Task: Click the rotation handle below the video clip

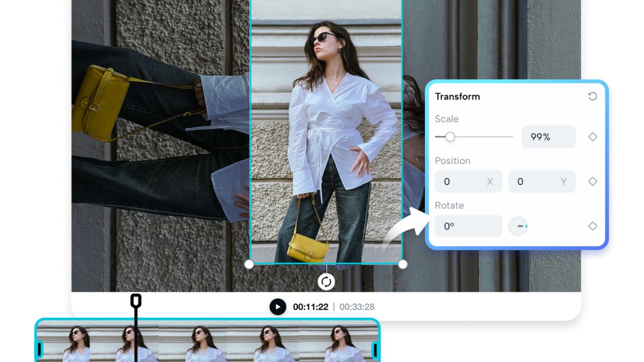Action: pyautogui.click(x=327, y=282)
